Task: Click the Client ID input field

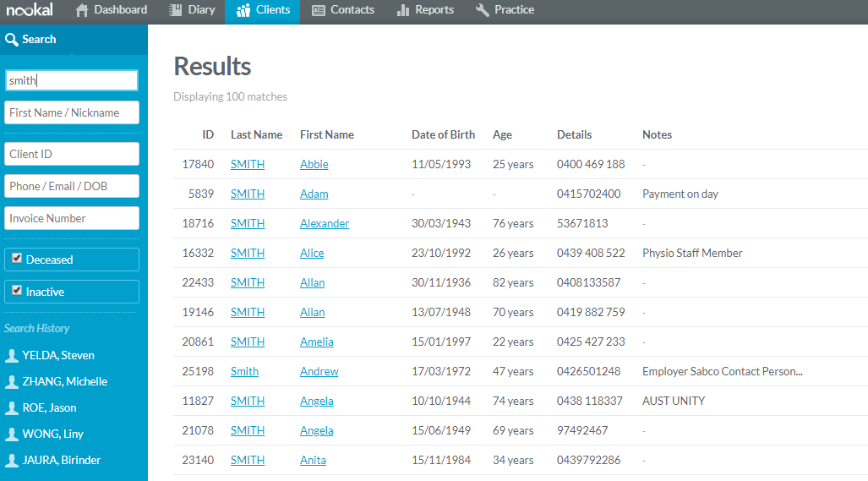Action: tap(72, 154)
